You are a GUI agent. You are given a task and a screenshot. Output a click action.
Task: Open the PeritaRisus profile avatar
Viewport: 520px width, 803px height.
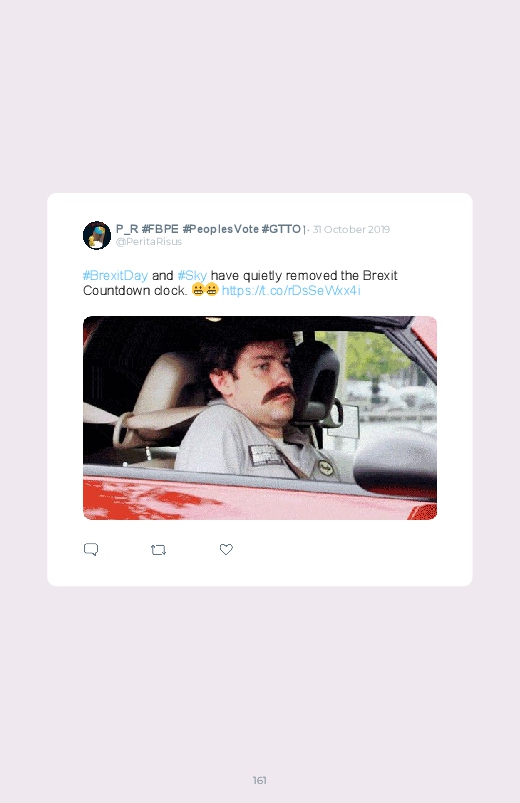pos(97,236)
